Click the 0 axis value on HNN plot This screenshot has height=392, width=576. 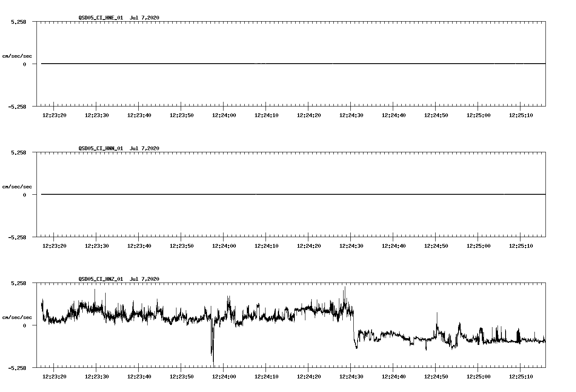(x=25, y=195)
